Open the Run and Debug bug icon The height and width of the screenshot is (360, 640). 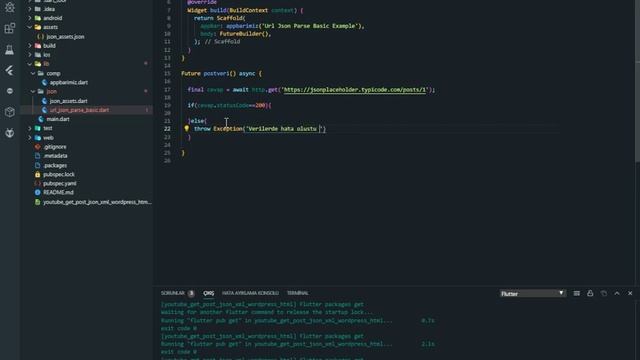[x=10, y=7]
